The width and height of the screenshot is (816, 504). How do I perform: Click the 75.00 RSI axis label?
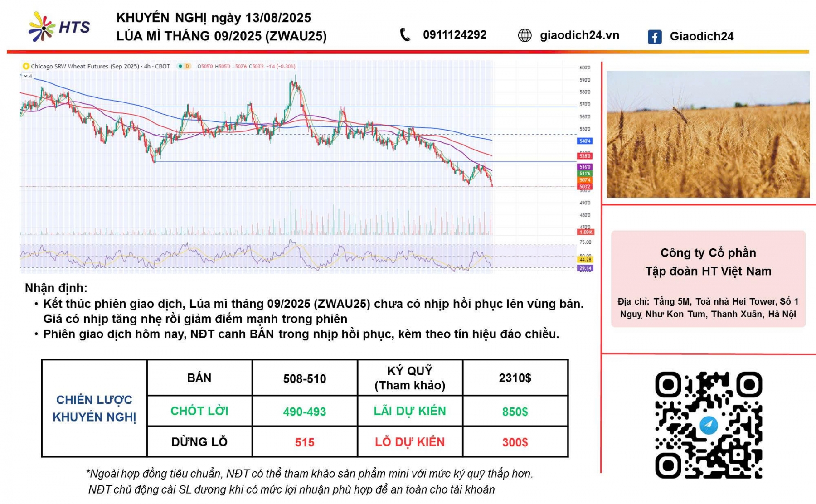click(585, 242)
